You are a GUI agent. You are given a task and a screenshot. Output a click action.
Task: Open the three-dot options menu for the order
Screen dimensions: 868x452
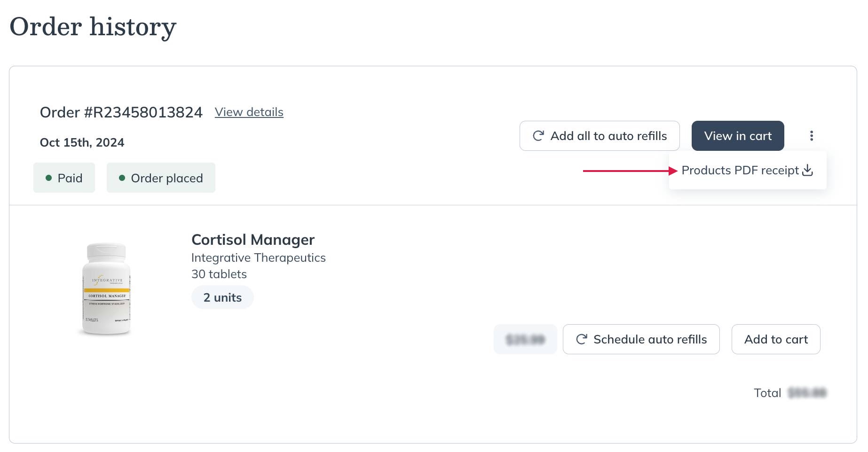[x=812, y=136]
